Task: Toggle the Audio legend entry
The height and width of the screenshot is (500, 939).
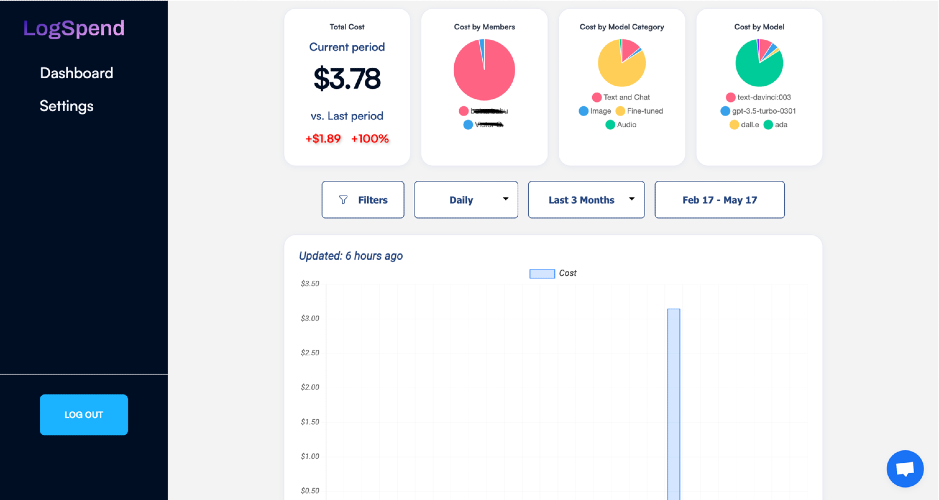Action: click(621, 125)
